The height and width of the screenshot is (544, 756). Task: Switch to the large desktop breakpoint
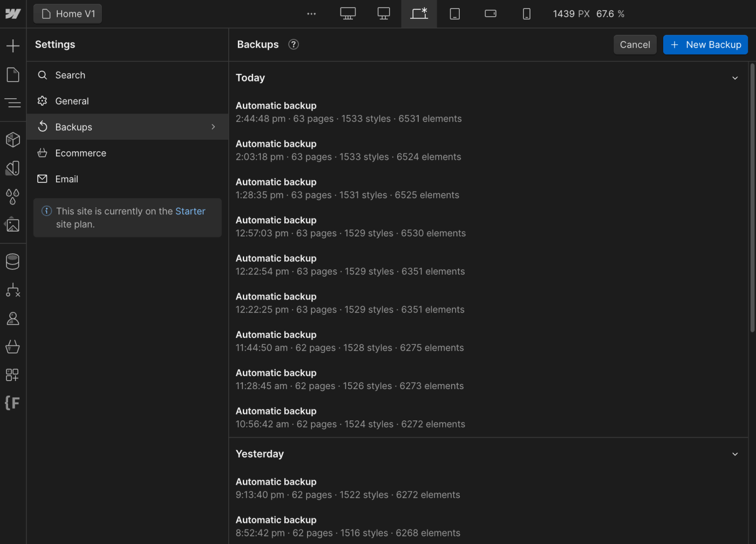tap(348, 13)
